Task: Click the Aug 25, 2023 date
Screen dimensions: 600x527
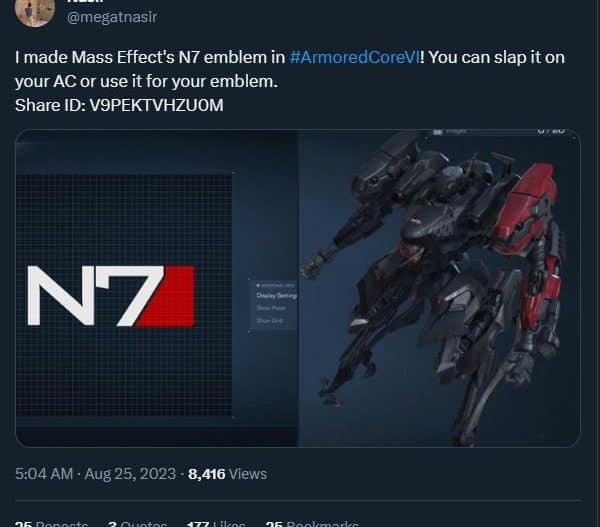Action: [x=130, y=474]
